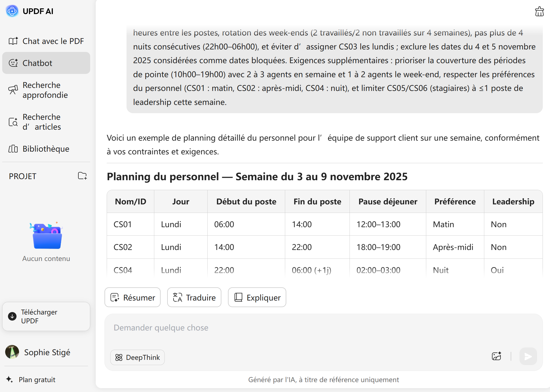Select the Chatbot menu item
The image size is (550, 392).
pos(46,63)
